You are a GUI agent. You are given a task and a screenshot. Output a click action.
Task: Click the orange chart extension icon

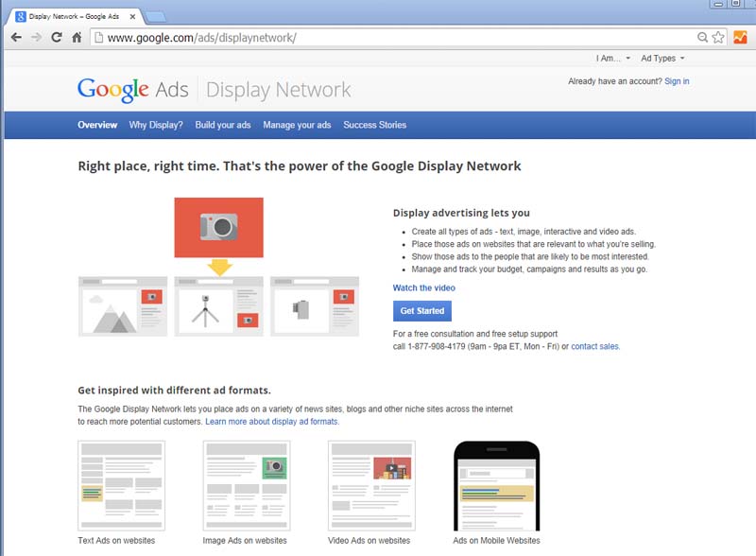[x=740, y=38]
